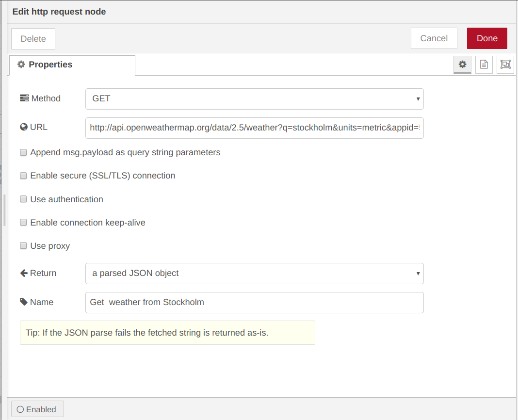This screenshot has height=420, width=518.
Task: Open the Method GET dropdown
Action: 254,99
